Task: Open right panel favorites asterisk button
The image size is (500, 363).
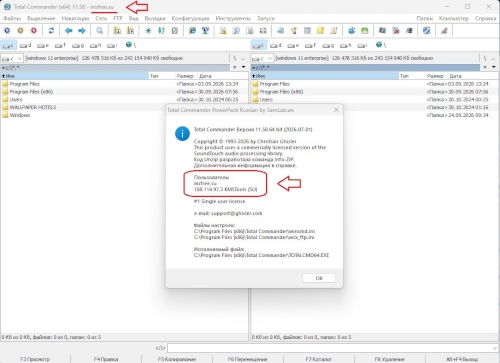Action: [x=485, y=67]
